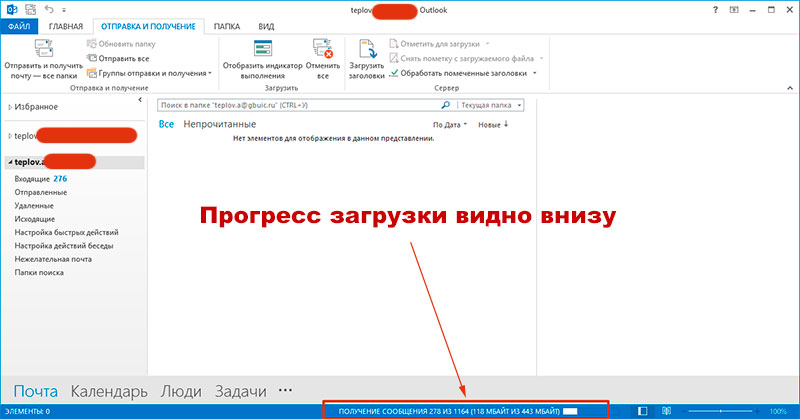Click the zoom slider in status bar
This screenshot has width=800, height=419.
click(x=722, y=411)
